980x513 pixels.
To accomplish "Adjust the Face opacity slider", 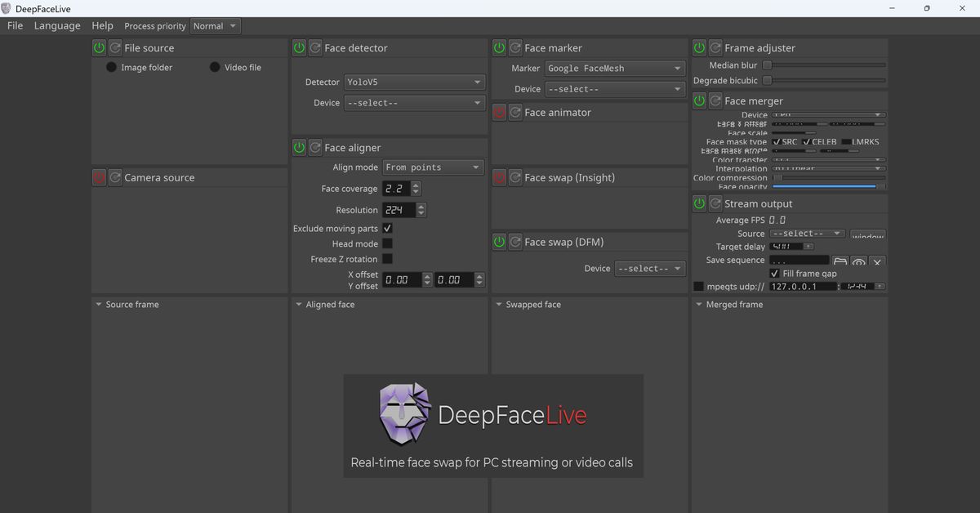I will coord(829,186).
